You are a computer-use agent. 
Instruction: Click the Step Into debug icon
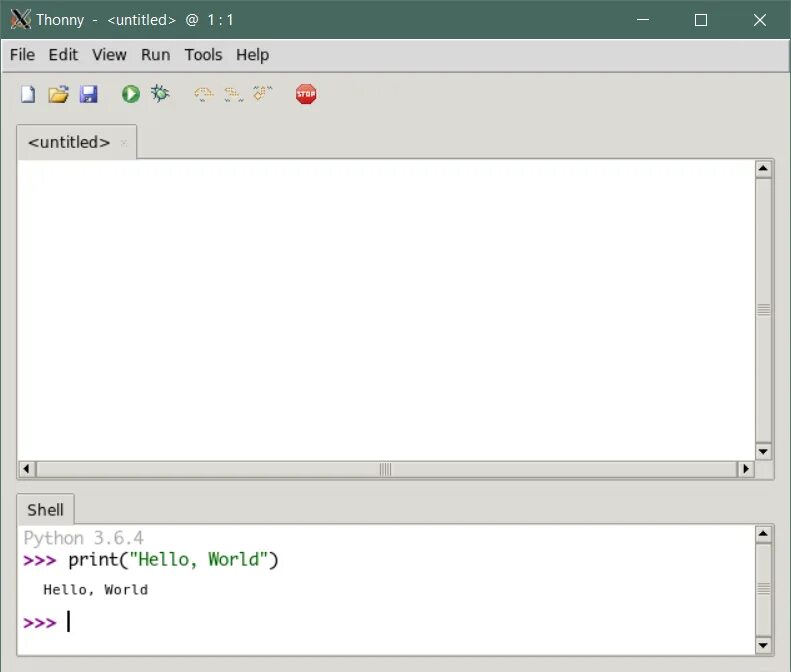point(233,94)
